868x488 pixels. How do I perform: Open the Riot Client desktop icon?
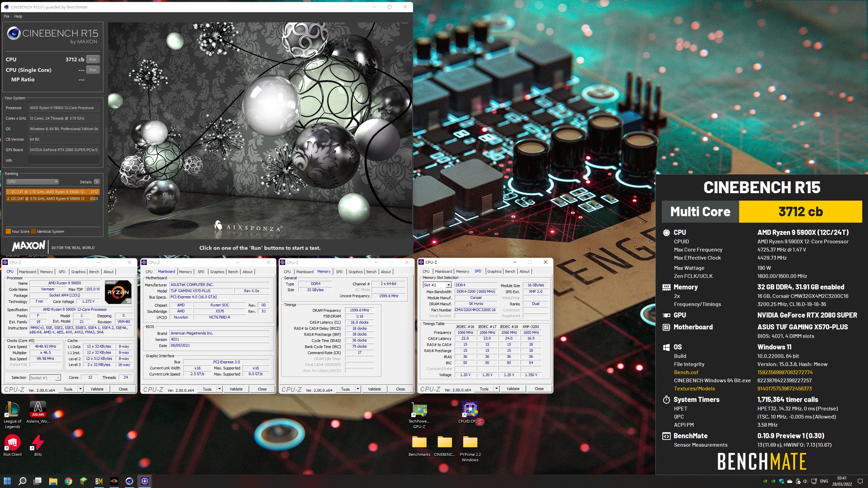pyautogui.click(x=13, y=445)
